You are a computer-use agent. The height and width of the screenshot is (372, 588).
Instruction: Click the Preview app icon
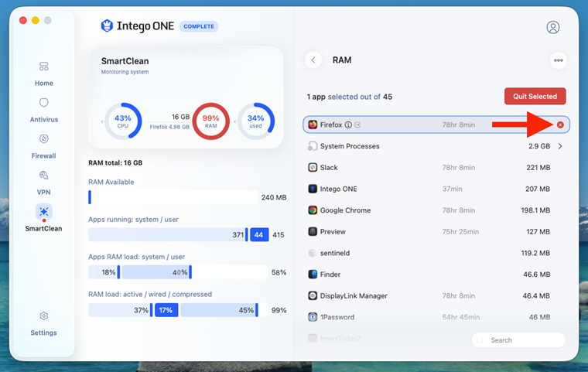pos(313,231)
